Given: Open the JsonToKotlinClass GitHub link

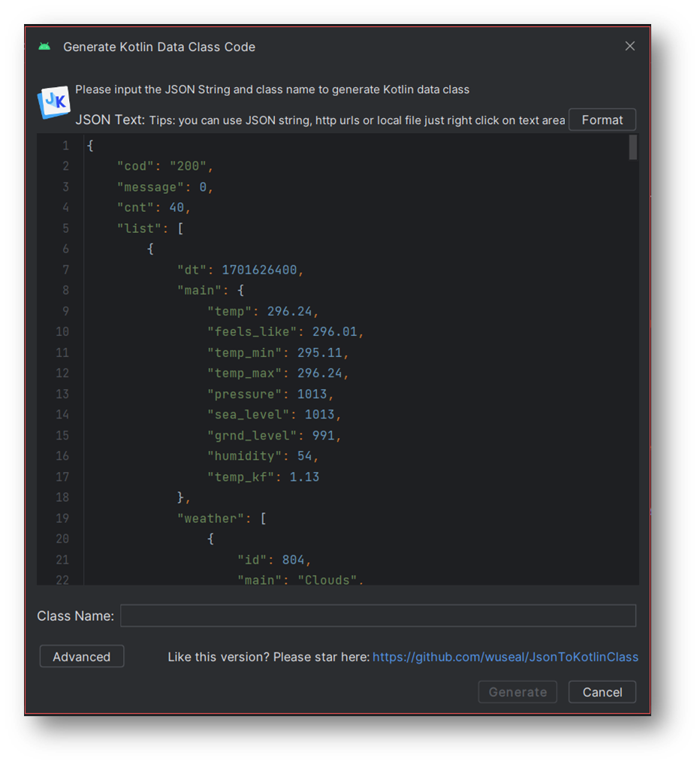Looking at the screenshot, I should click(x=505, y=656).
